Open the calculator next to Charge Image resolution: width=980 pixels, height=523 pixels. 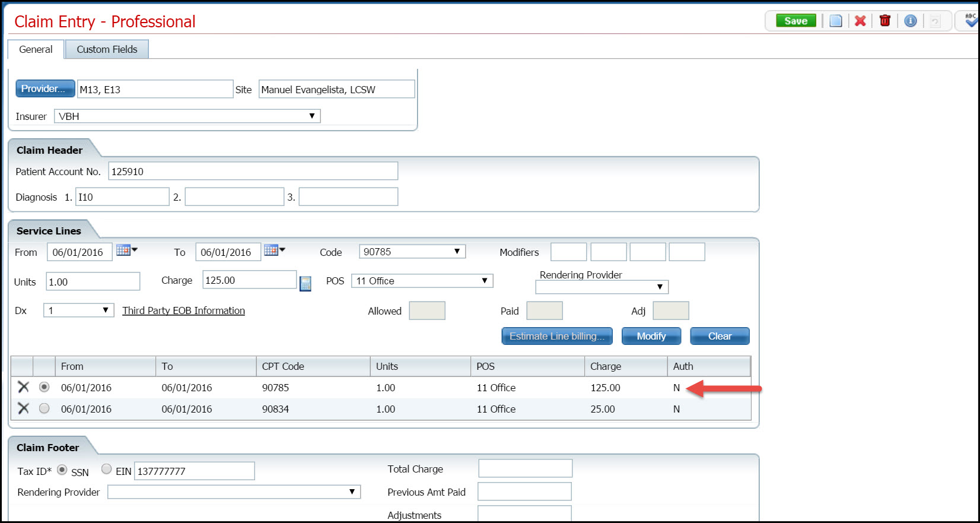point(306,284)
